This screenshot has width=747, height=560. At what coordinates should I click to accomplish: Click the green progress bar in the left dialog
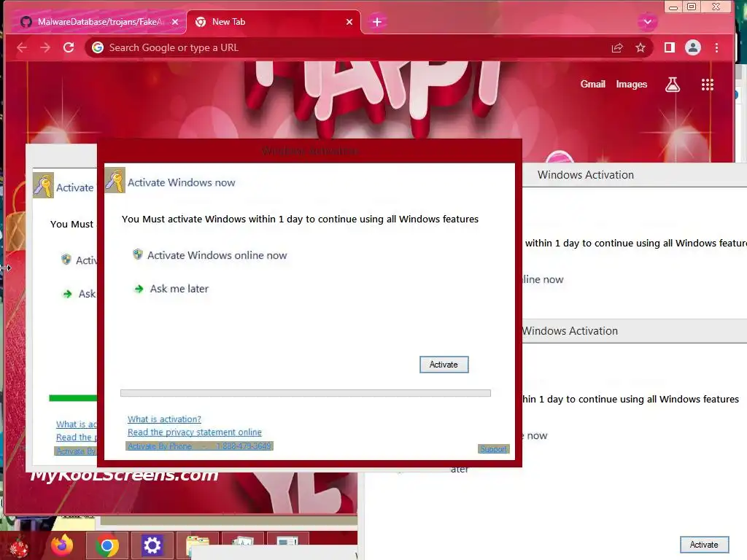click(x=73, y=398)
